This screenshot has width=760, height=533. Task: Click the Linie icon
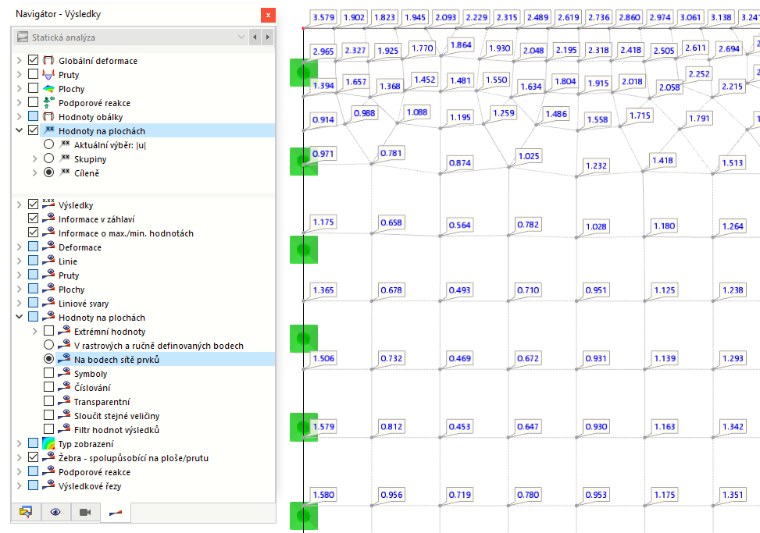[x=48, y=261]
